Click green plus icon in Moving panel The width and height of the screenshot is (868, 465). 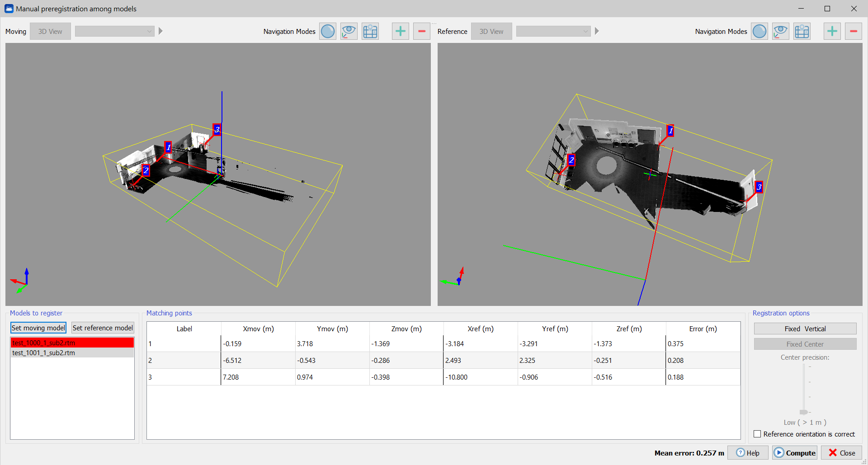point(400,32)
